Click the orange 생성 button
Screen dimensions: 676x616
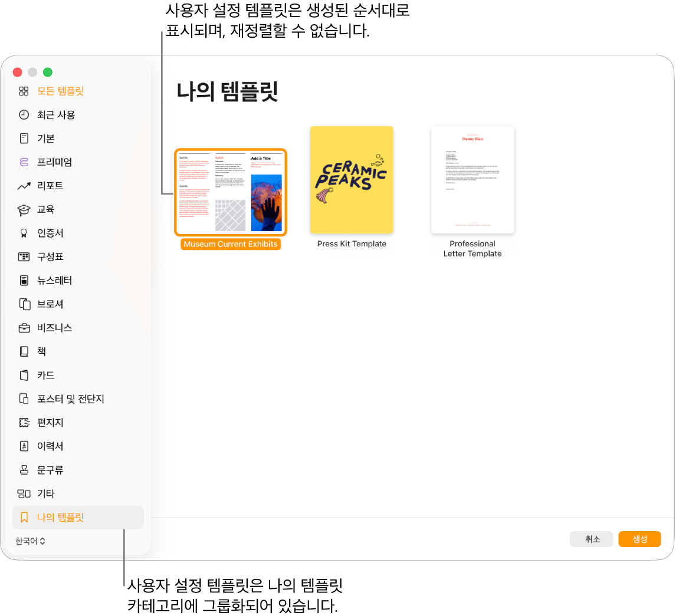point(639,539)
